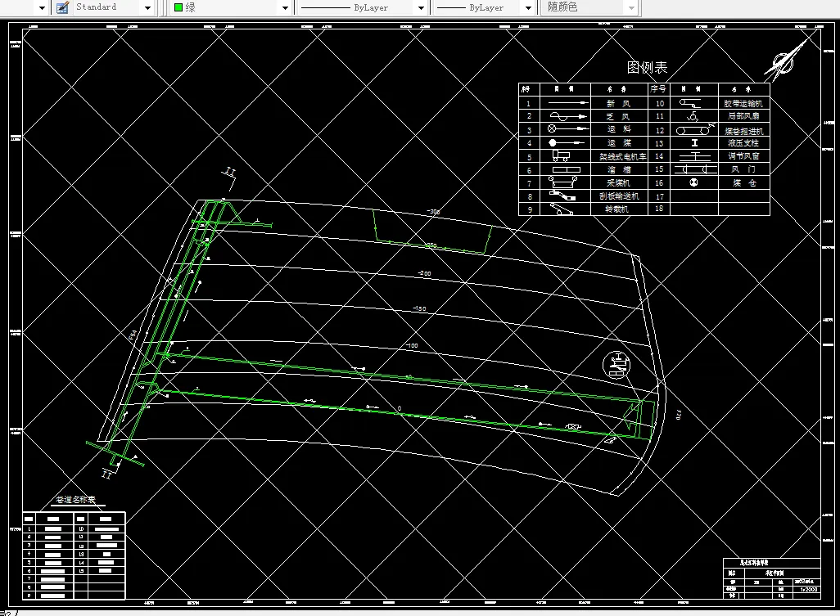
Task: Click the 采煤机 legend text
Action: tap(618, 182)
